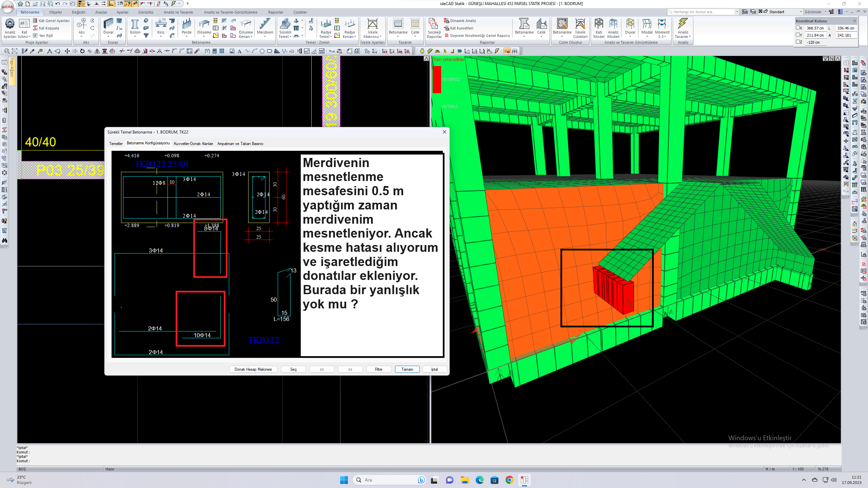
Task: Click the Seç button
Action: 293,369
